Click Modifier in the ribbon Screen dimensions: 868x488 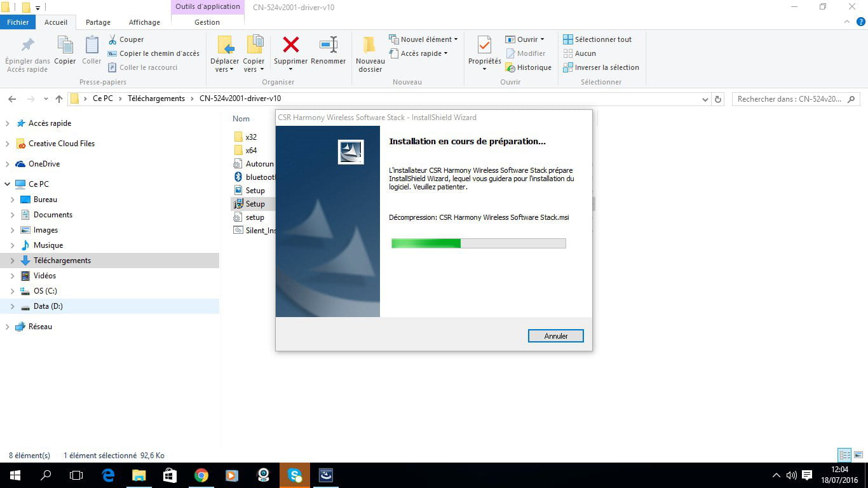click(526, 53)
